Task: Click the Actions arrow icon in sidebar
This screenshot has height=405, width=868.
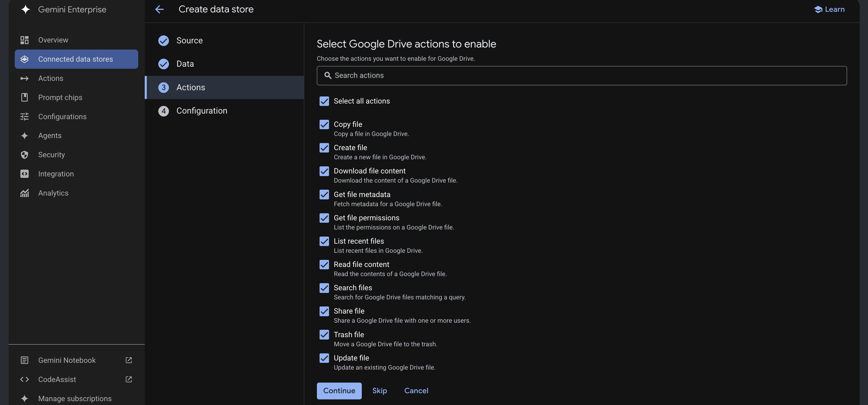Action: (24, 78)
